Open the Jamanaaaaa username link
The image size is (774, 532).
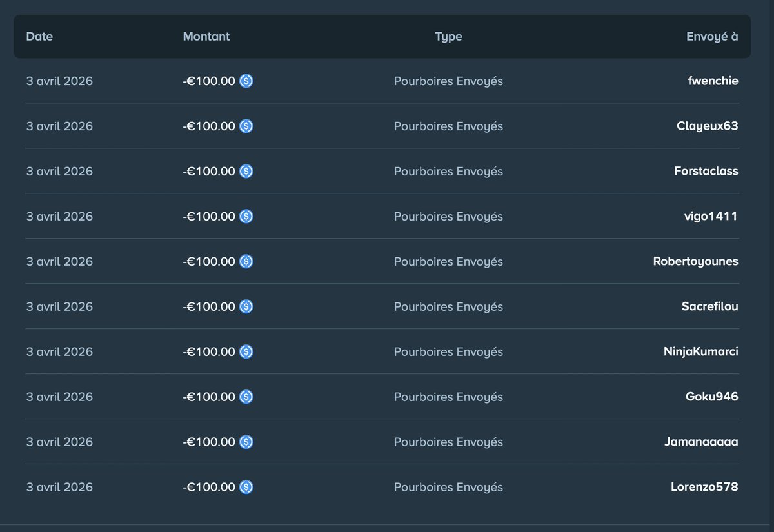701,442
